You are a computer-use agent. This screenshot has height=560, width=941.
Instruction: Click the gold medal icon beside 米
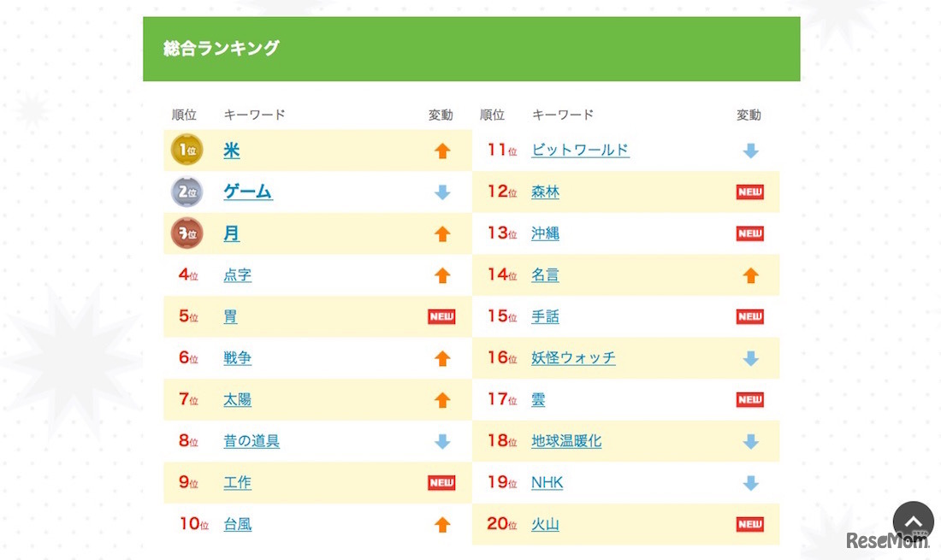click(x=186, y=150)
